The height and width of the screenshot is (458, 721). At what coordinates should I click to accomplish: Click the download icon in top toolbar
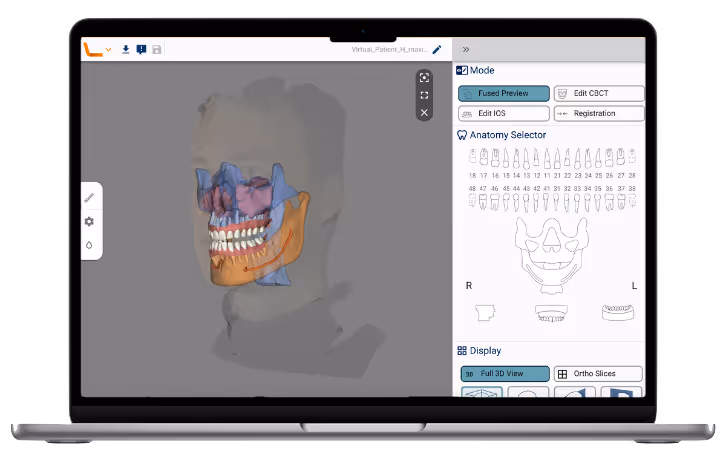tap(126, 49)
